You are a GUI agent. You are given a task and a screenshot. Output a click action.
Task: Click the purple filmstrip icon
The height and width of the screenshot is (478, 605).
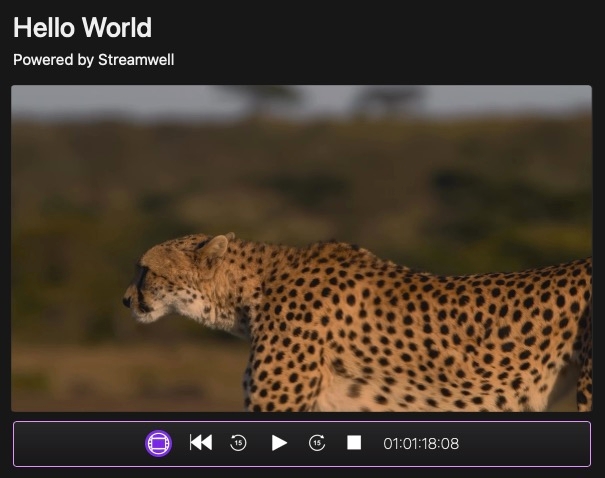point(159,443)
